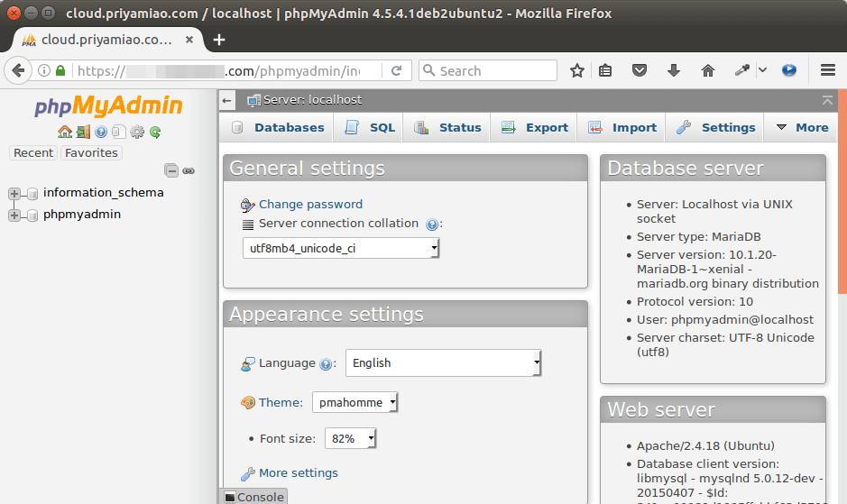Image resolution: width=847 pixels, height=504 pixels.
Task: Open phpMyAdmin documentation help icon
Action: point(101,132)
